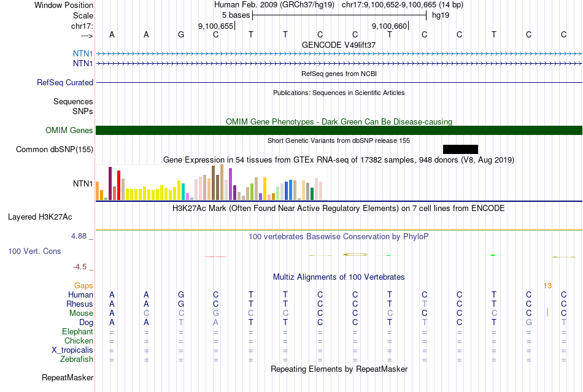Select the Chicken species label

tap(79, 340)
